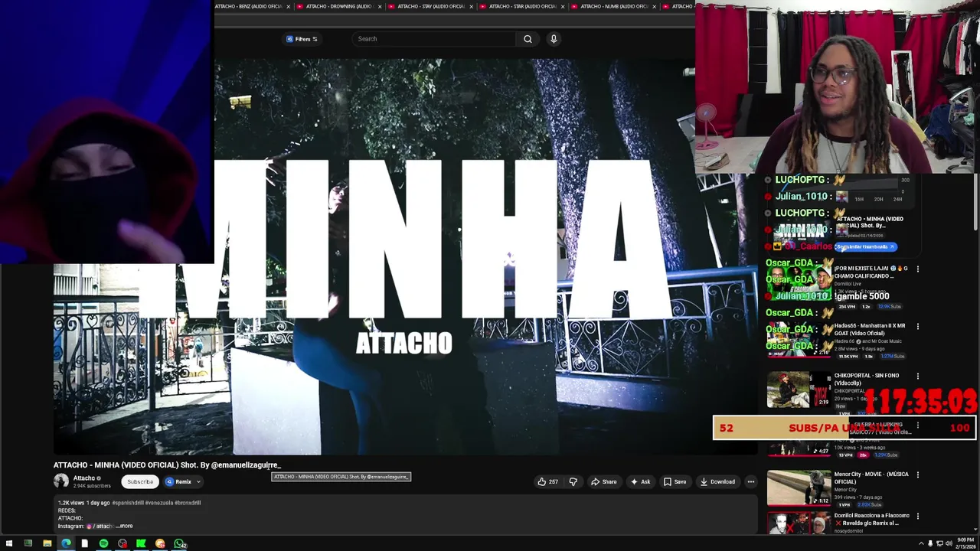The image size is (980, 551).
Task: Switch to ATTACHO - BENZ tab
Action: (x=248, y=6)
